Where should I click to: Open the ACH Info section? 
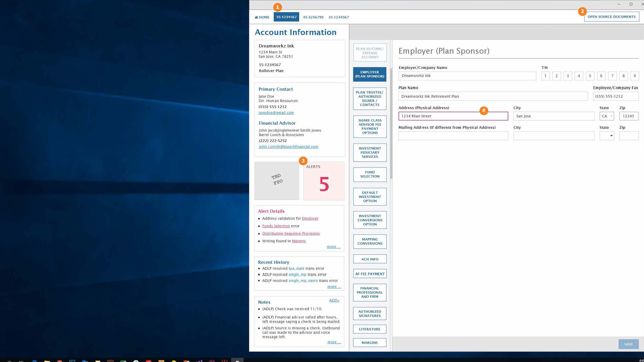[x=370, y=259]
